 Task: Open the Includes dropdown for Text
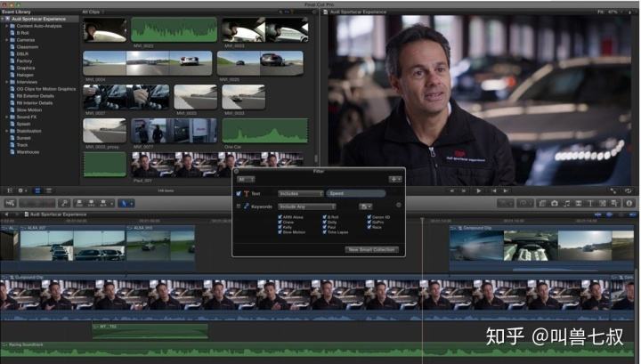(301, 194)
